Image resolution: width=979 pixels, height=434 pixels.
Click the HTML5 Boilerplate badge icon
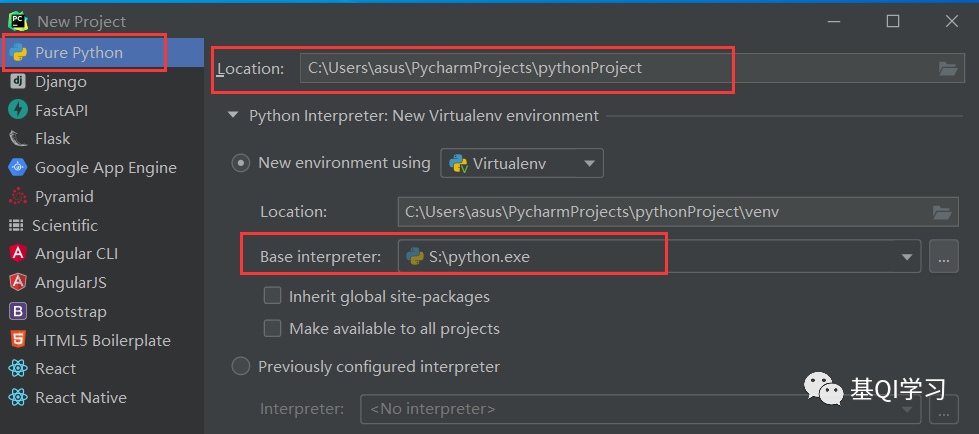[x=18, y=340]
